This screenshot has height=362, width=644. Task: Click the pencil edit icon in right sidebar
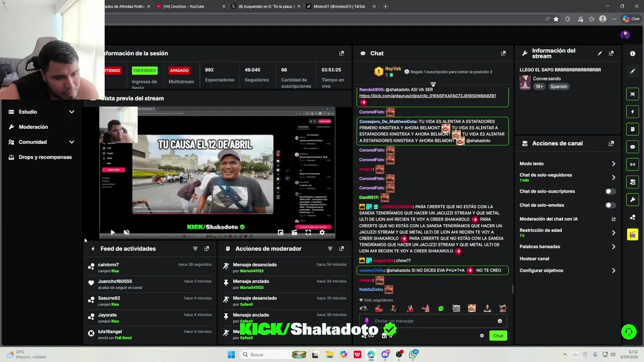click(632, 71)
